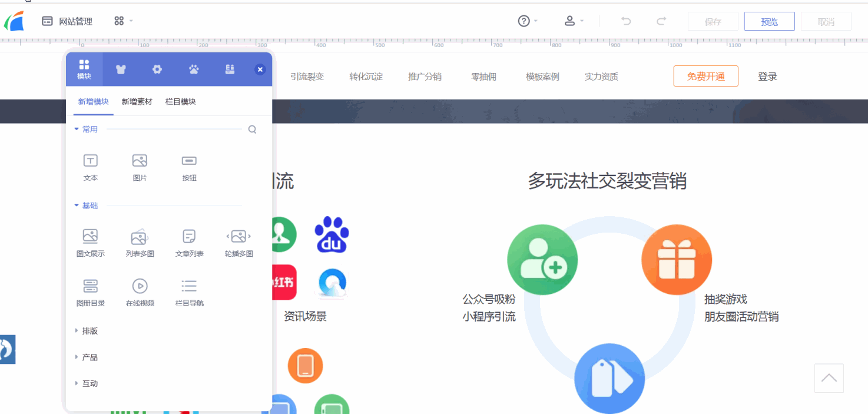
Task: Click the paw print panel icon
Action: (194, 69)
